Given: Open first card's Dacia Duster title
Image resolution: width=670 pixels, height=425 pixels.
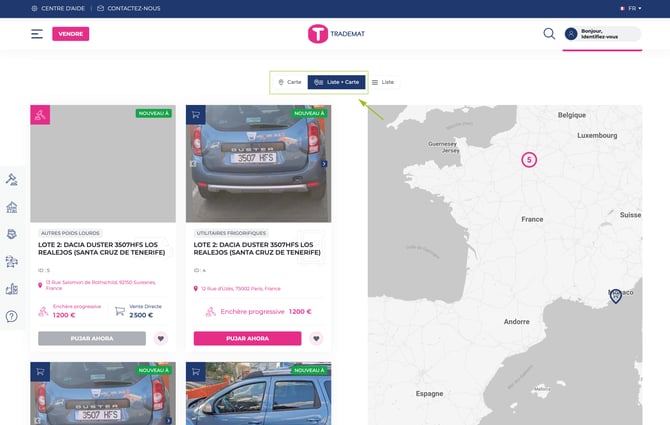Looking at the screenshot, I should tap(102, 249).
